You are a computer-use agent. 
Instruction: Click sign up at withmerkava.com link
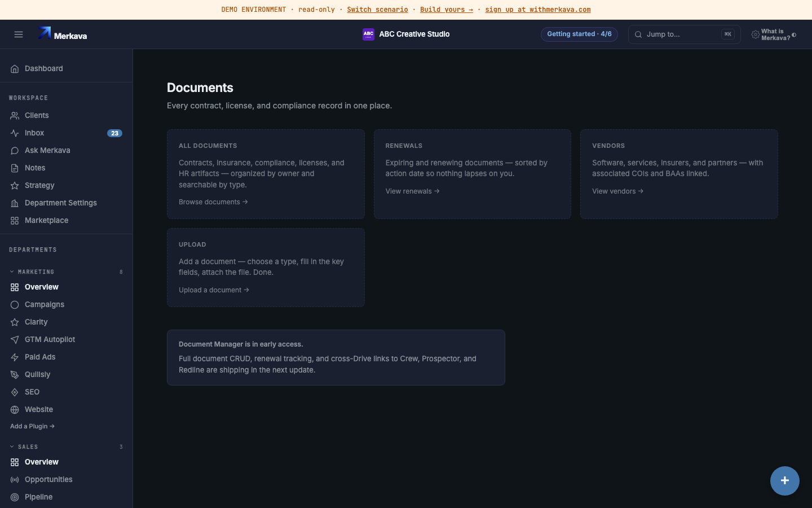538,10
